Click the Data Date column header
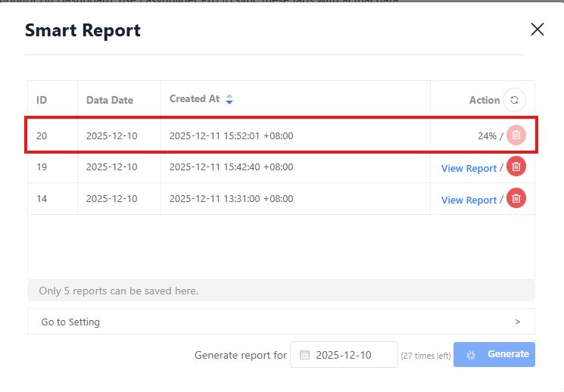This screenshot has height=392, width=564. point(110,100)
